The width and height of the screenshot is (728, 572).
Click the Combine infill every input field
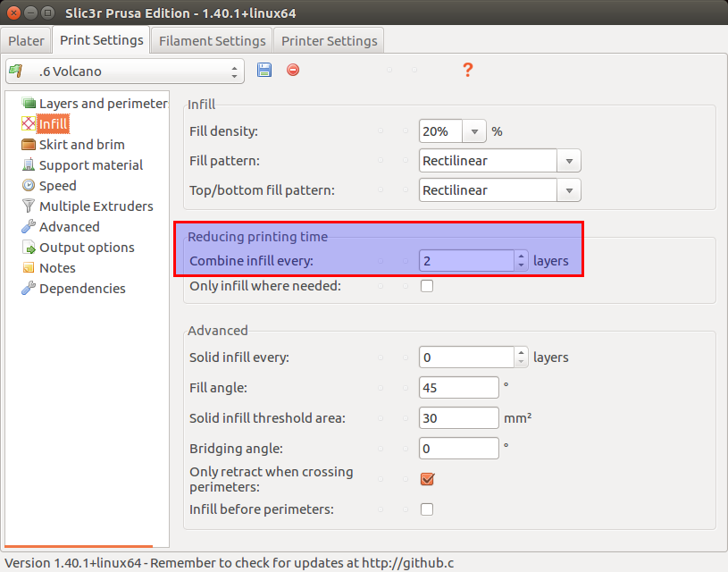coord(466,261)
